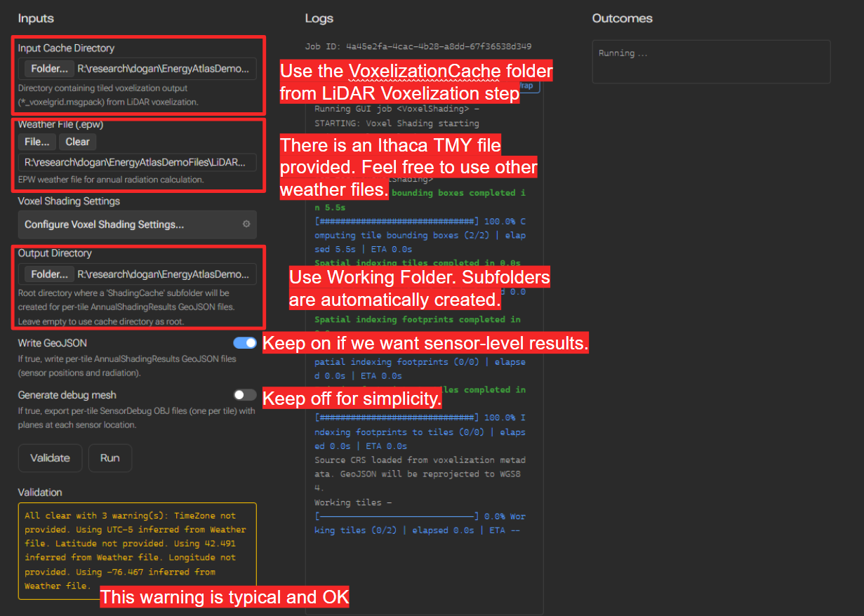The width and height of the screenshot is (864, 616).
Task: Click the Outcomes panel heading
Action: 623,18
